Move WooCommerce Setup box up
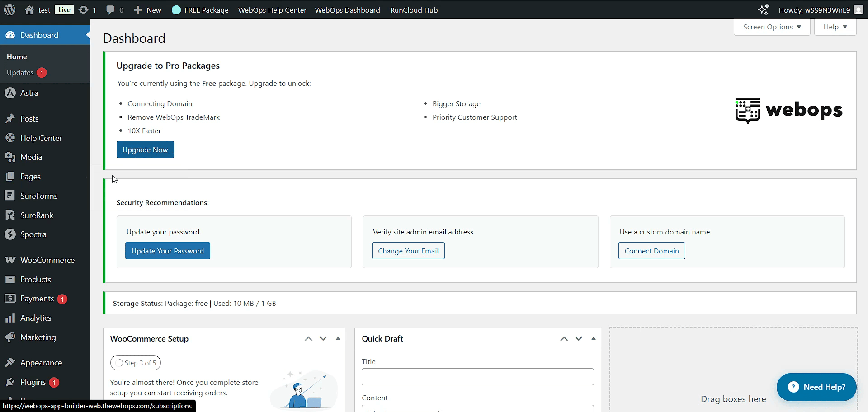Image resolution: width=868 pixels, height=412 pixels. pos(308,338)
